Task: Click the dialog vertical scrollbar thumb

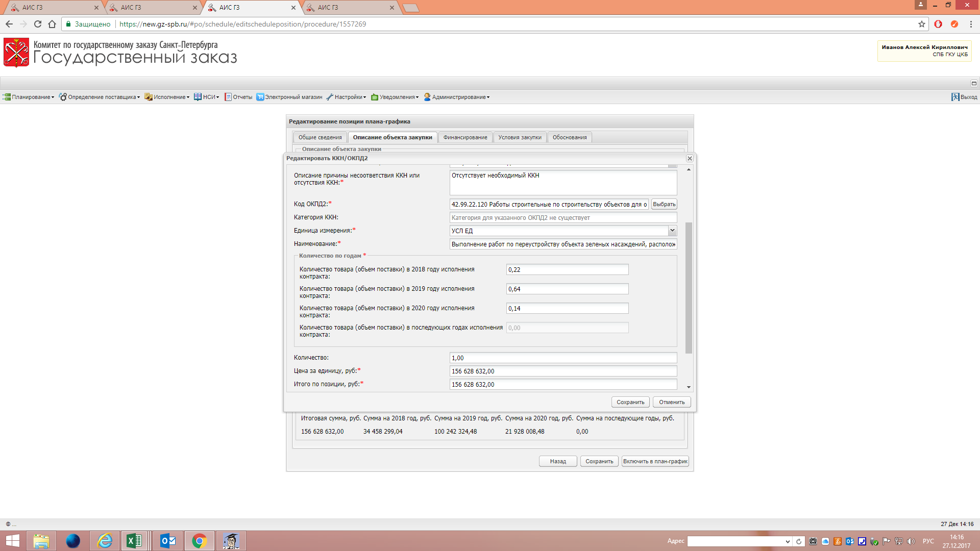Action: click(x=689, y=288)
